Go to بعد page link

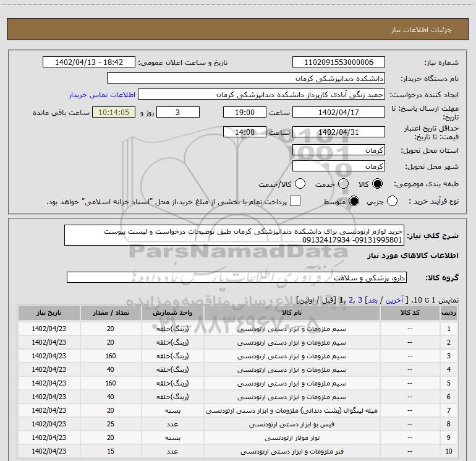373,300
